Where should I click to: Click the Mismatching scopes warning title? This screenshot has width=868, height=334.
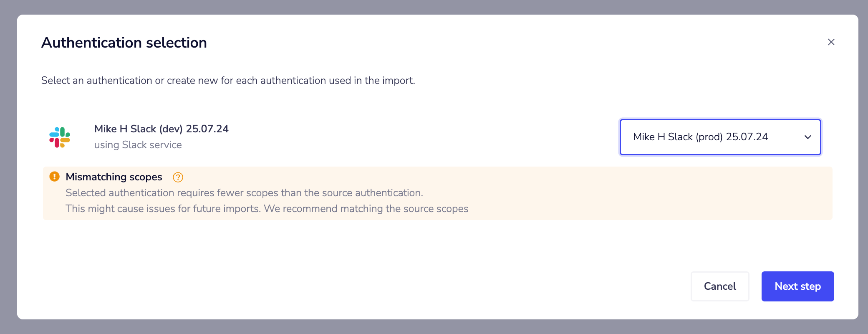(114, 177)
